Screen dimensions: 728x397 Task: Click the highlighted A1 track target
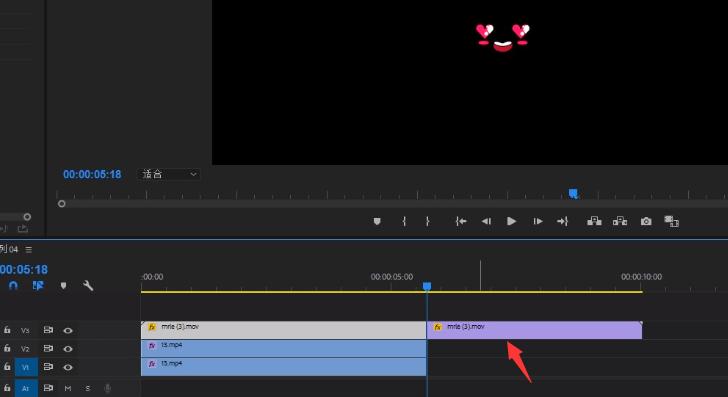26,388
